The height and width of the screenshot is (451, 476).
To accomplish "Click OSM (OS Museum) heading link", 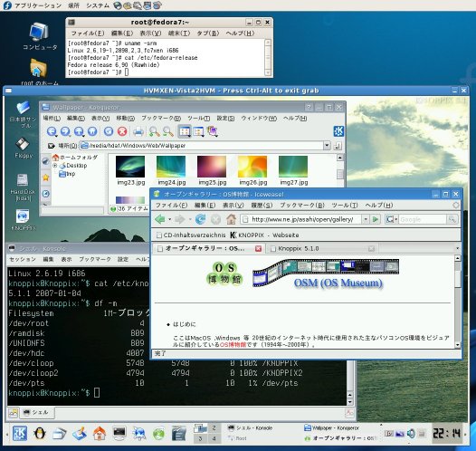I will pos(338,283).
